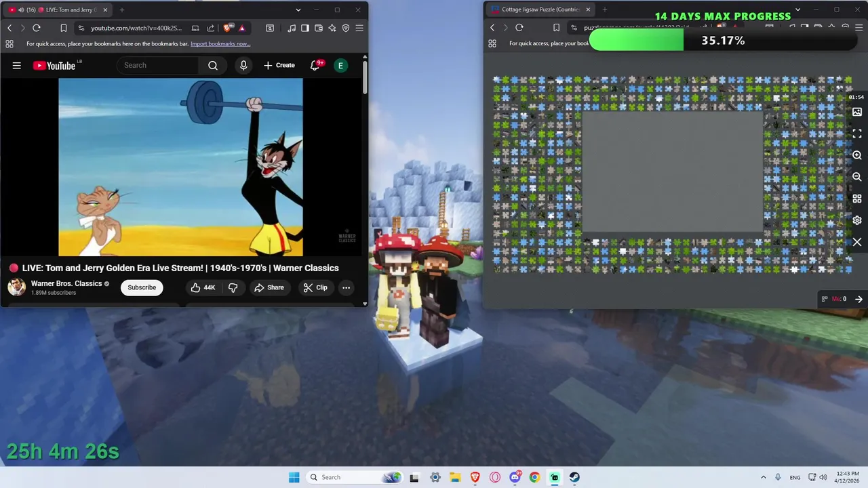Image resolution: width=868 pixels, height=488 pixels.
Task: Open Google Chrome from the taskbar
Action: coord(535,477)
